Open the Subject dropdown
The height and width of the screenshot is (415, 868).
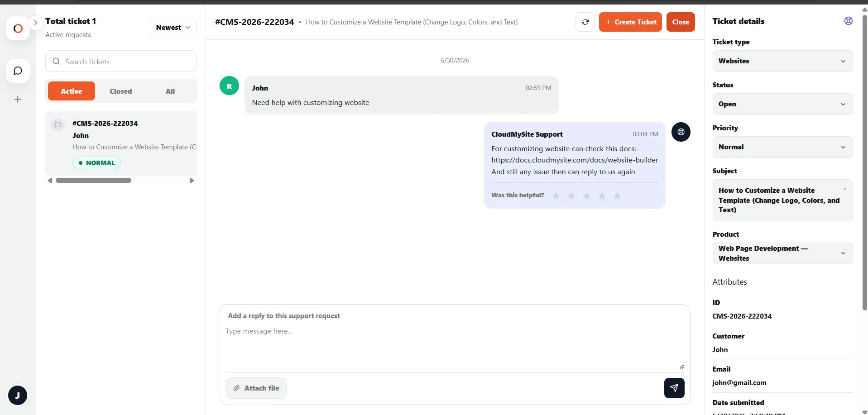tap(782, 200)
